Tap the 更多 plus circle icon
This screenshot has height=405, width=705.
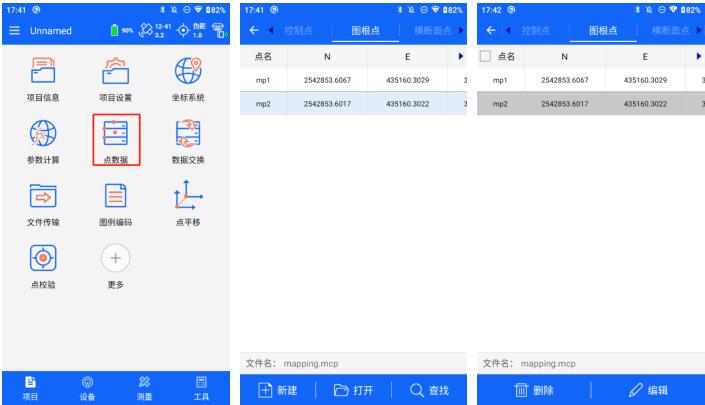coord(116,258)
